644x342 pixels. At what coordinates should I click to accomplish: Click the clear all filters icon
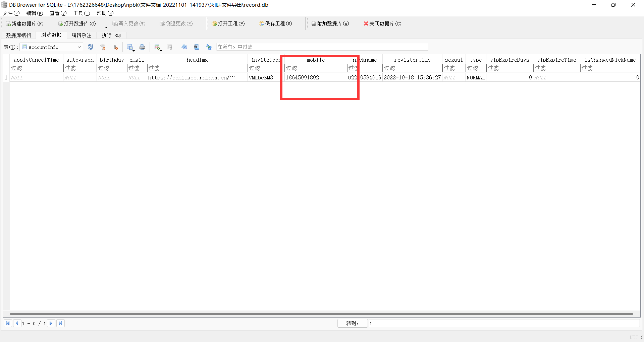[103, 47]
